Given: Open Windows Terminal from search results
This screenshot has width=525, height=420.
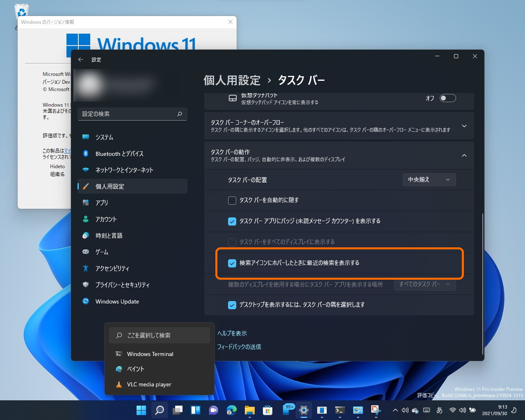Looking at the screenshot, I should coord(150,354).
